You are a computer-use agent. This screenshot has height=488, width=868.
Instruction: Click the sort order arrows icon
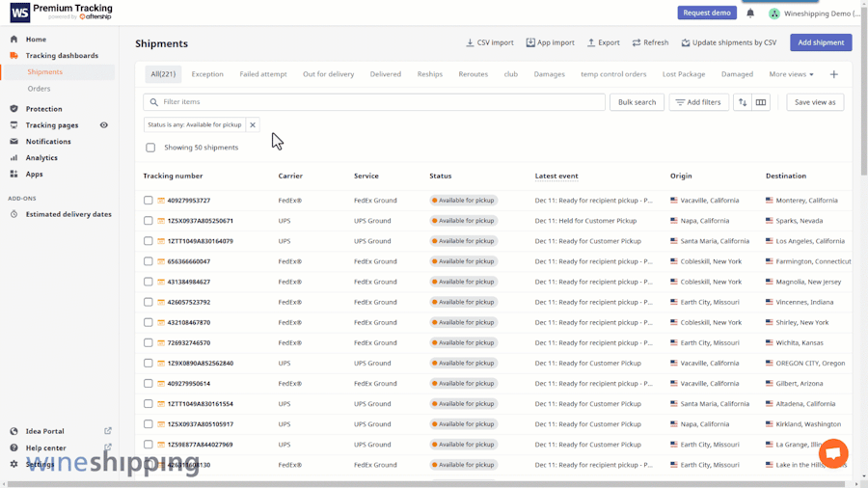click(742, 102)
